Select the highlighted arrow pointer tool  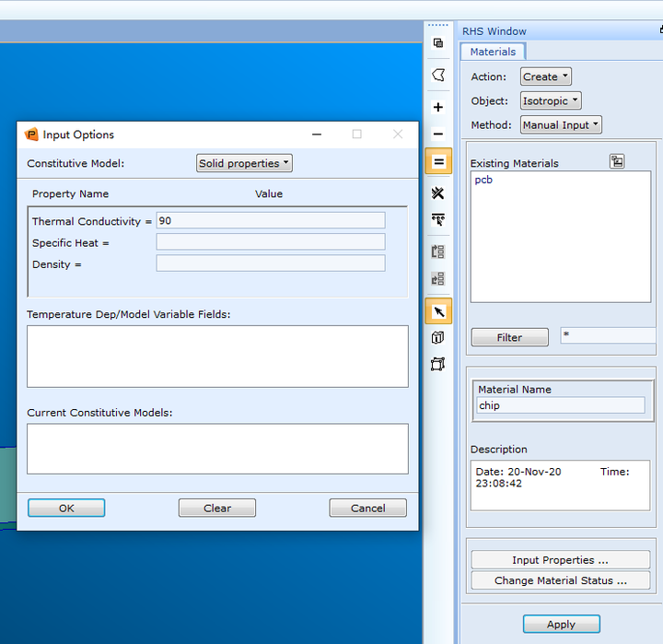[x=438, y=311]
